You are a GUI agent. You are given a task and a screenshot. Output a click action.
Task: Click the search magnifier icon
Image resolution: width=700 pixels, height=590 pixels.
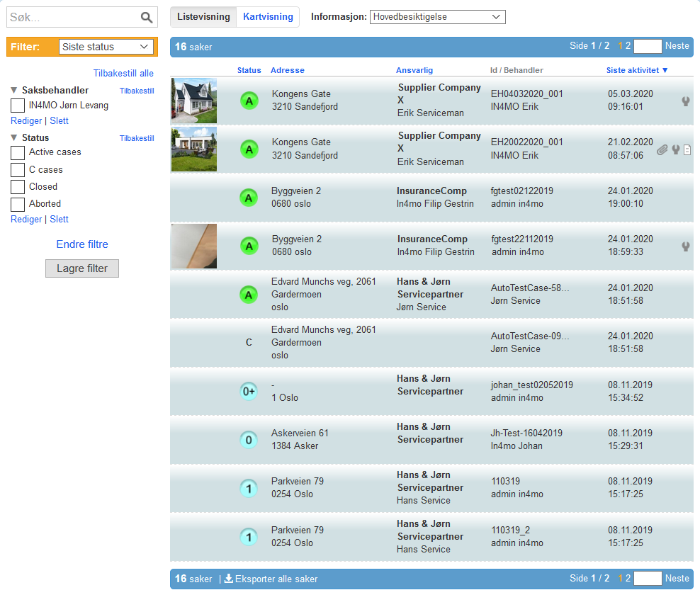click(147, 18)
